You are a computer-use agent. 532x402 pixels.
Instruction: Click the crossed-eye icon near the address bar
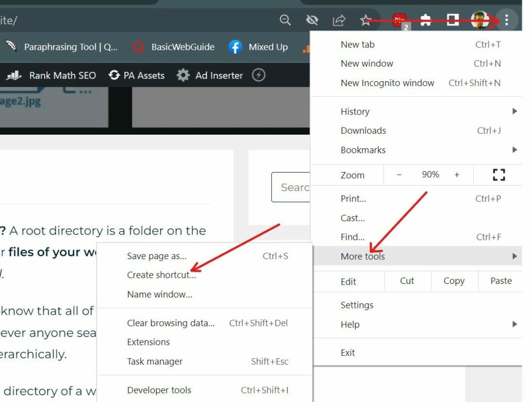[x=312, y=20]
